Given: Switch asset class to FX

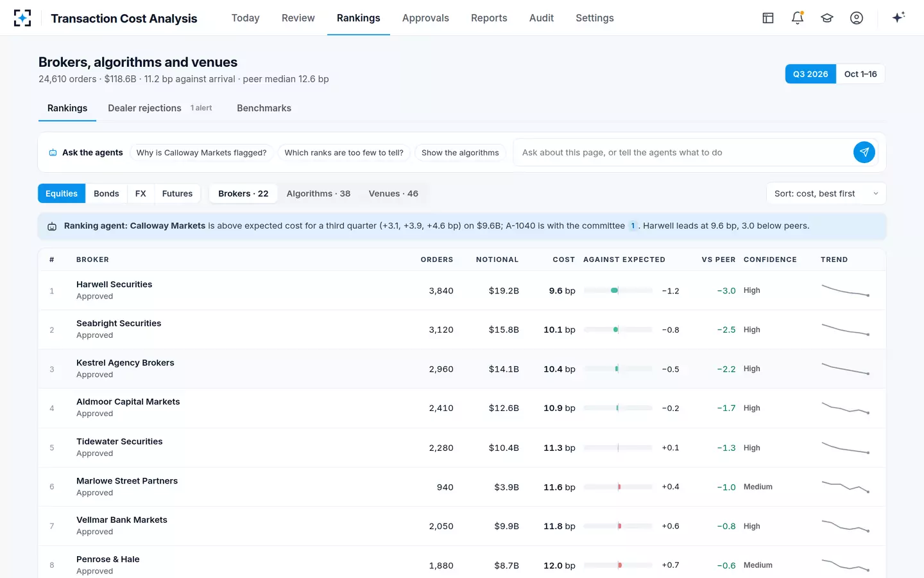Looking at the screenshot, I should [141, 193].
